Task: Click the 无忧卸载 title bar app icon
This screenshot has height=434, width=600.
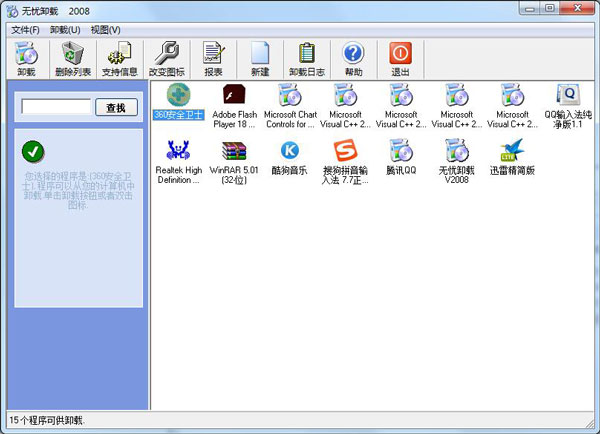Action: click(x=12, y=11)
